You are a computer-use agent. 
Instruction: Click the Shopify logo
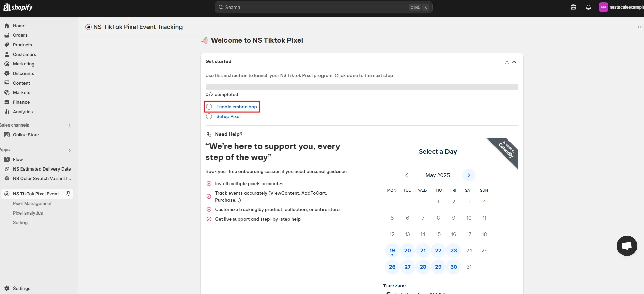[x=18, y=7]
